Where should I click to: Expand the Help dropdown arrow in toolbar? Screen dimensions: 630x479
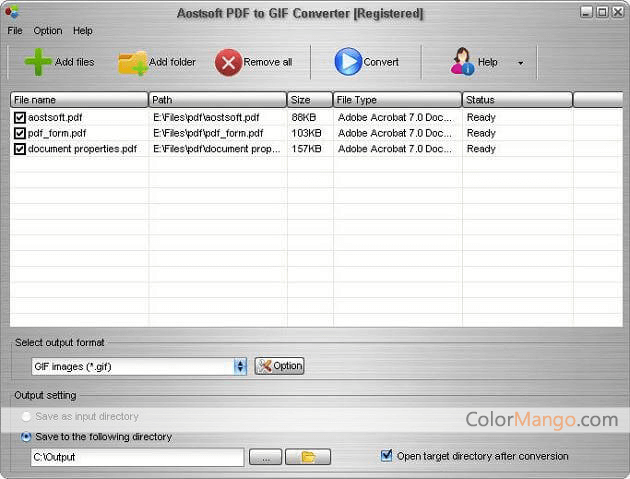[x=521, y=63]
